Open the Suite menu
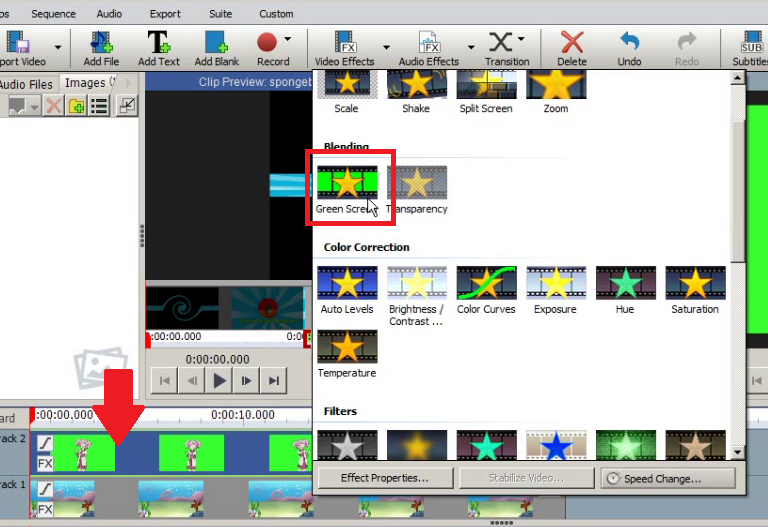The width and height of the screenshot is (768, 527). coord(220,14)
